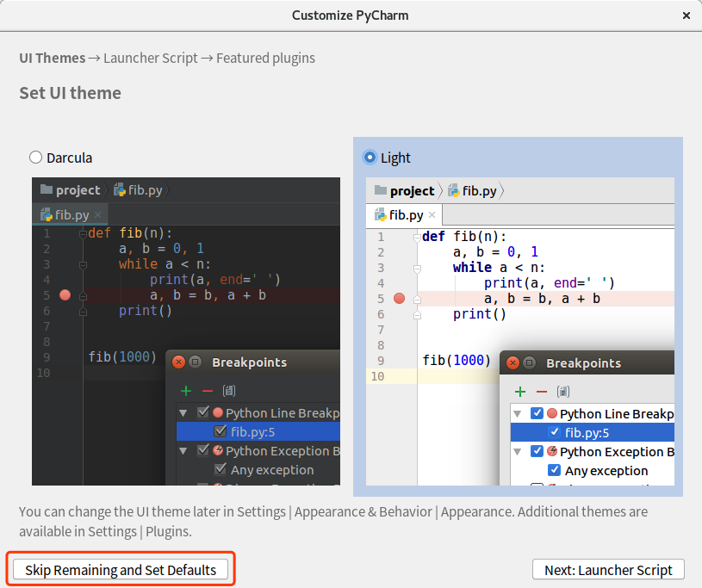Image resolution: width=702 pixels, height=588 pixels.
Task: Click the 'fib(1000)' code in Light preview
Action: (457, 360)
